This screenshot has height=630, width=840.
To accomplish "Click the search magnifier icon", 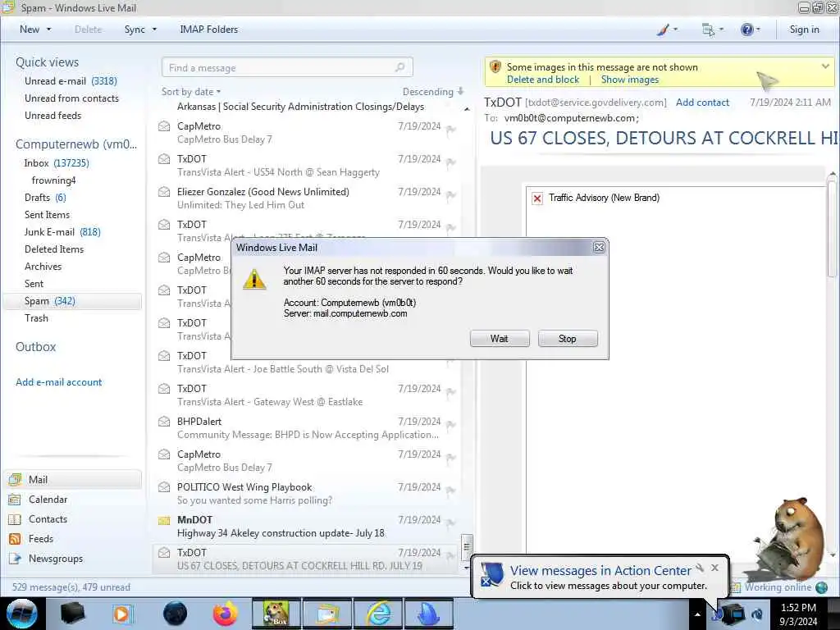I will [399, 67].
